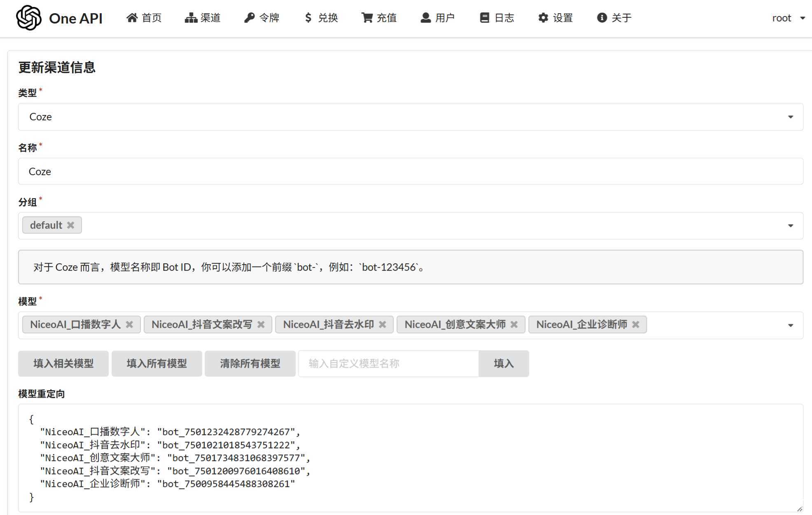Open the 关于 about page

click(x=614, y=18)
